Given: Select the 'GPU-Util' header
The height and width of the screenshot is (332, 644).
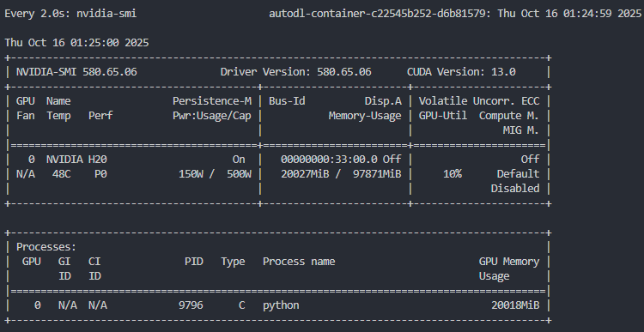Looking at the screenshot, I should [x=443, y=116].
